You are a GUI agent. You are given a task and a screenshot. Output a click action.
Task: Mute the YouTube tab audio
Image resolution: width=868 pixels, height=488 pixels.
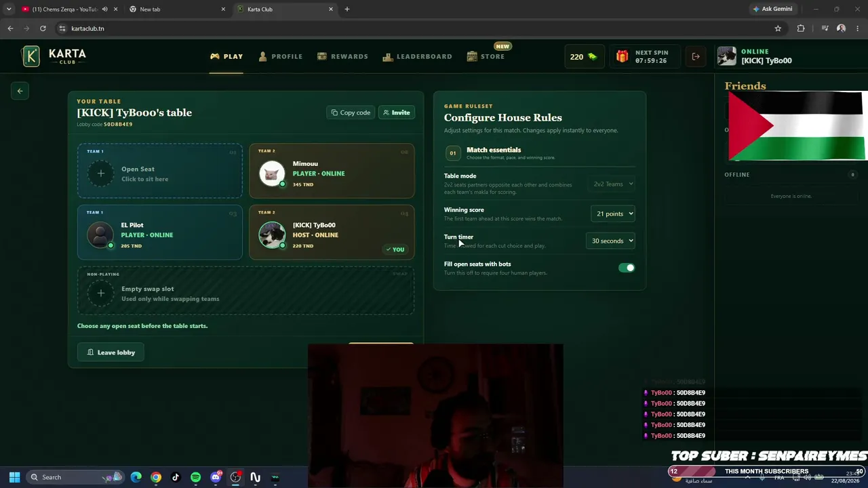click(x=104, y=9)
